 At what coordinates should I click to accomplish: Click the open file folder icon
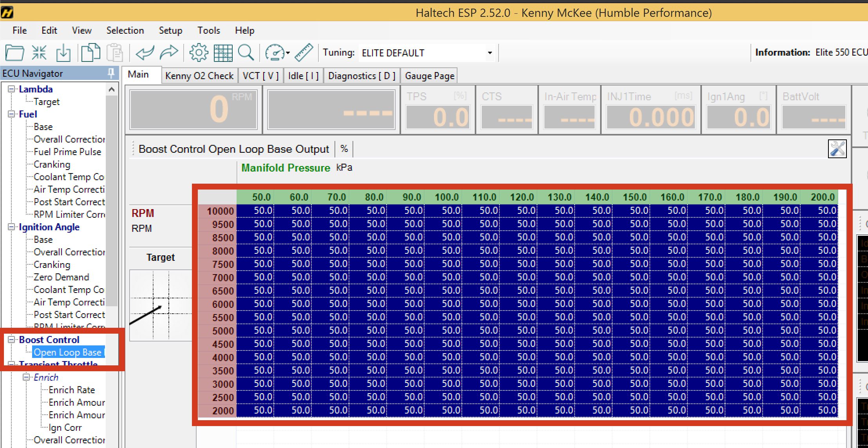tap(14, 52)
